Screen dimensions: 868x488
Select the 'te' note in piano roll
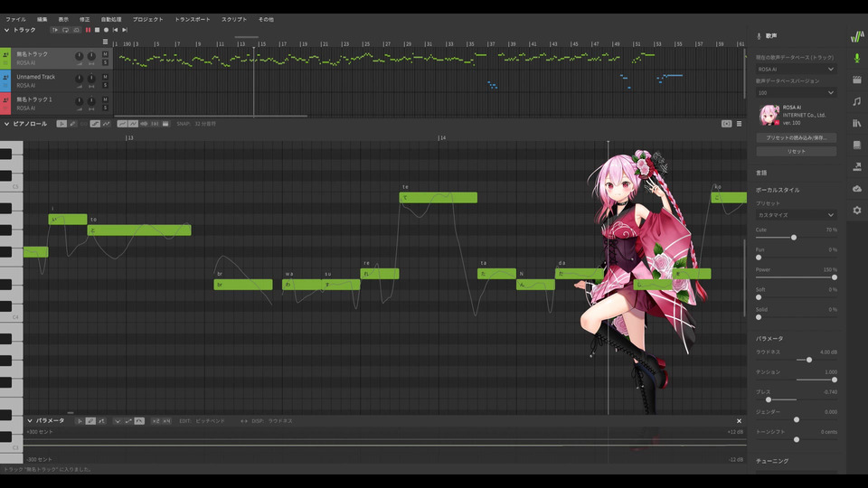click(438, 198)
